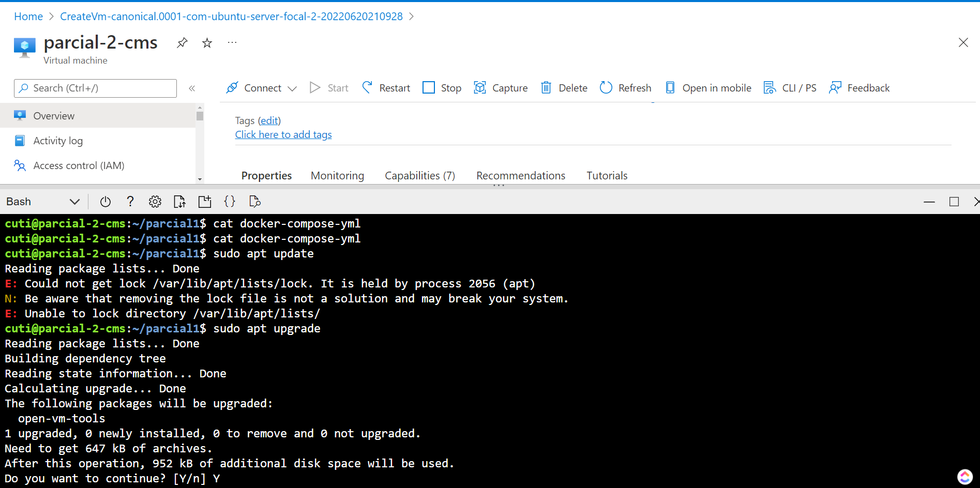
Task: Click the floating assistant icon in the terminal corner
Action: coord(965,477)
